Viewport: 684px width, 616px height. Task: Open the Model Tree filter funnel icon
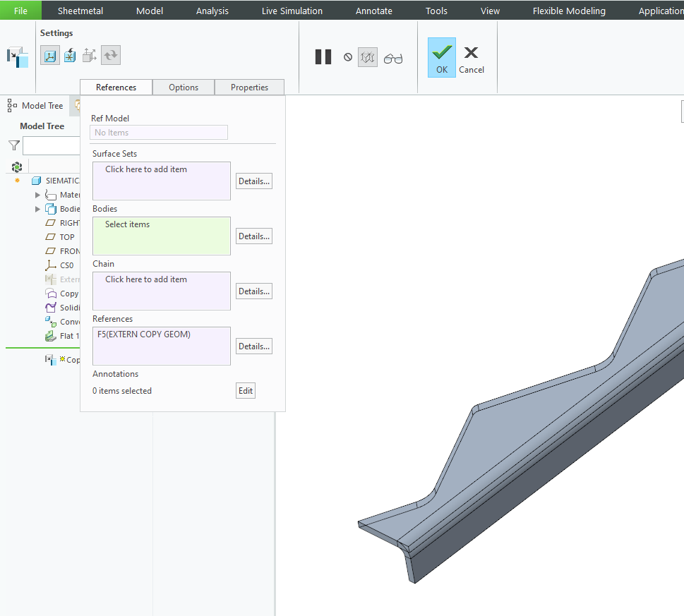tap(13, 145)
